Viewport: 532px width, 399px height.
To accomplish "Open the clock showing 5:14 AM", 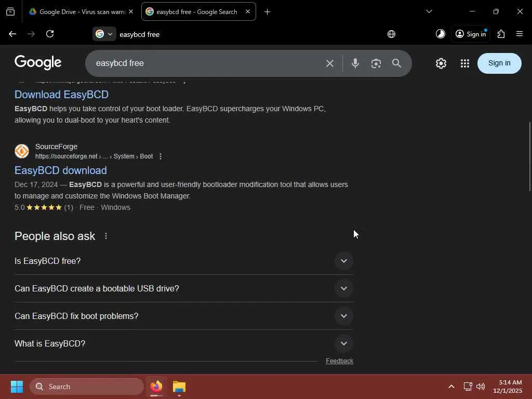I will click(508, 387).
